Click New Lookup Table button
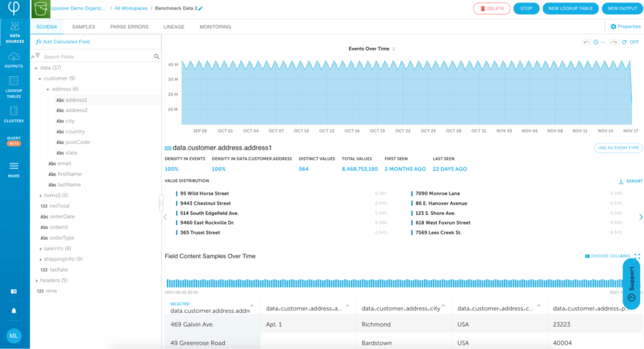Image resolution: width=644 pixels, height=349 pixels. (570, 9)
